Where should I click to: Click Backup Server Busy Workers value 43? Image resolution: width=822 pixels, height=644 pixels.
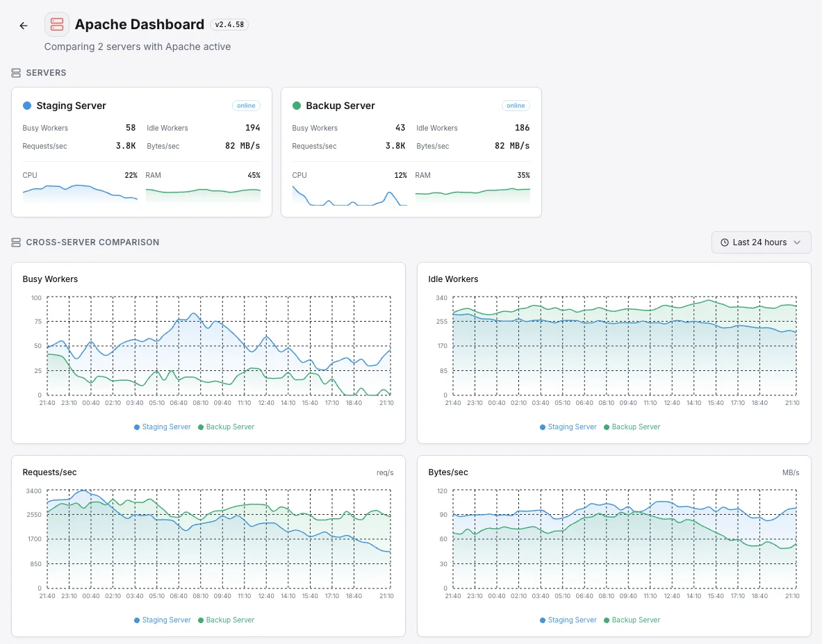400,128
